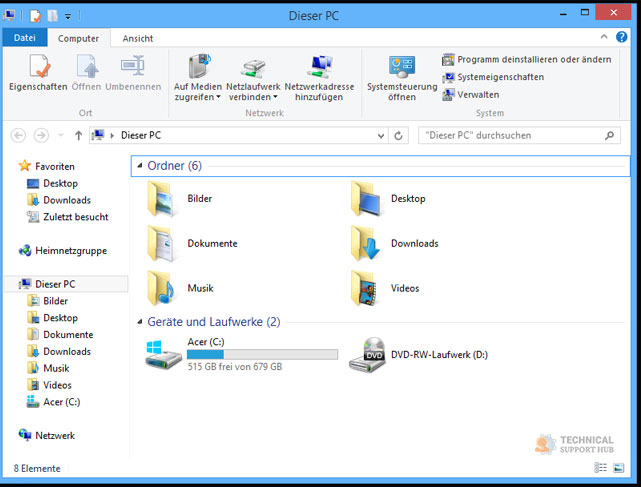Select the Downloads folder in Ordner
The height and width of the screenshot is (487, 641).
tap(394, 244)
